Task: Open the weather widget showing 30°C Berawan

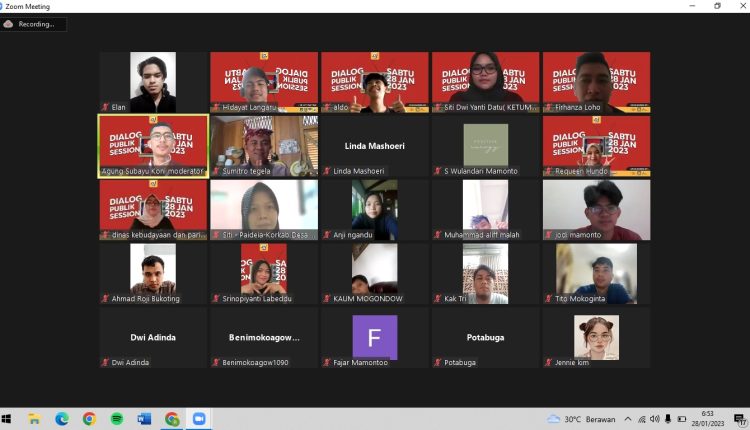Action: coord(580,419)
